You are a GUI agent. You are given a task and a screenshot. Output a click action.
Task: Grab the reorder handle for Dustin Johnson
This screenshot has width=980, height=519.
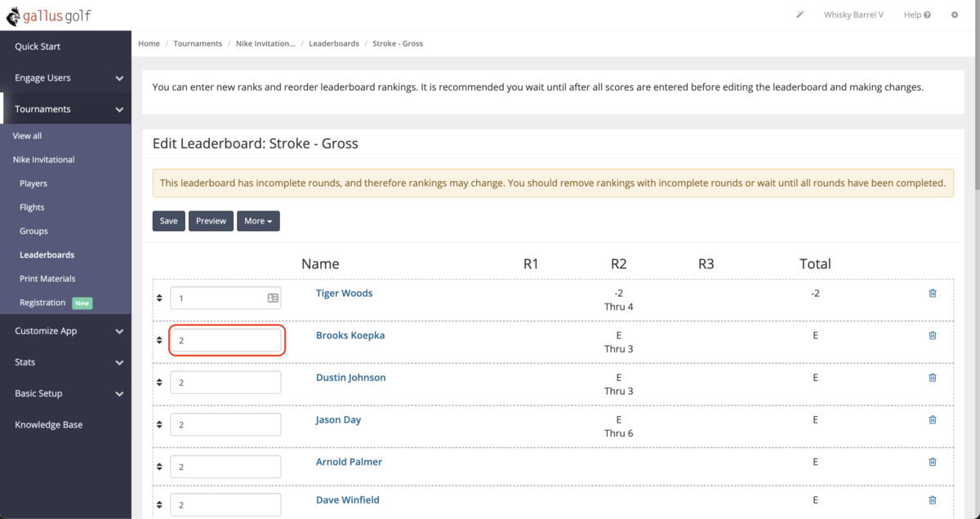pyautogui.click(x=159, y=383)
